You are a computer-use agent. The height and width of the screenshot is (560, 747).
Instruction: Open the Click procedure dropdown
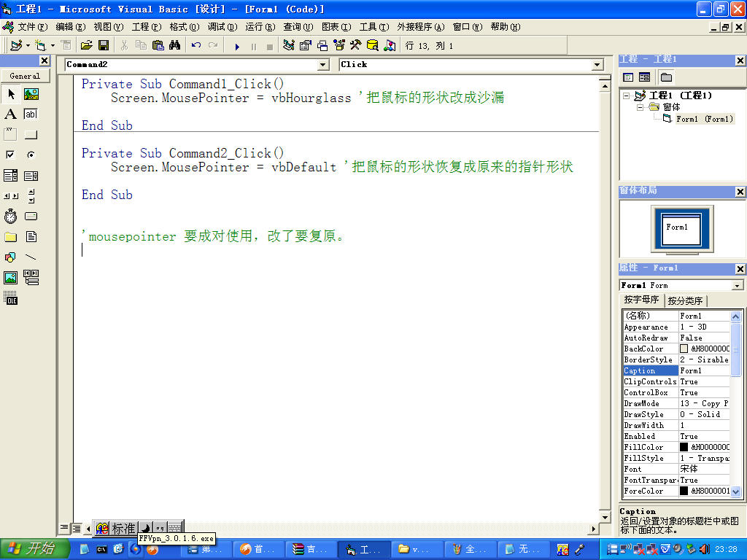pos(597,65)
